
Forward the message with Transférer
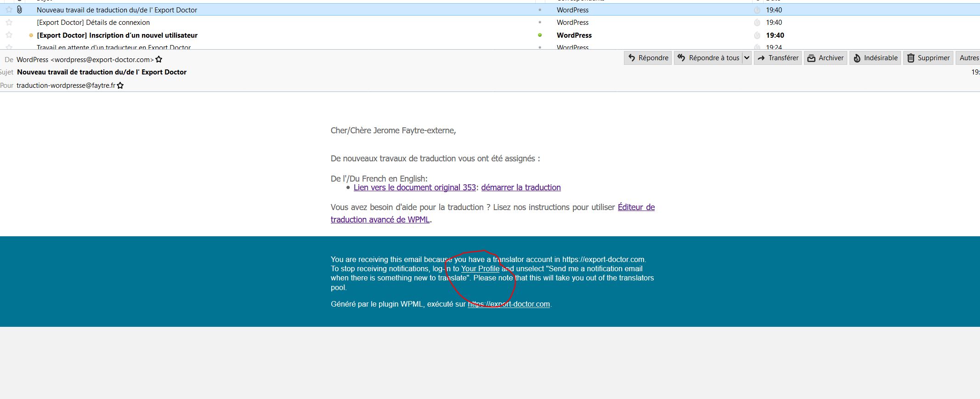[778, 58]
